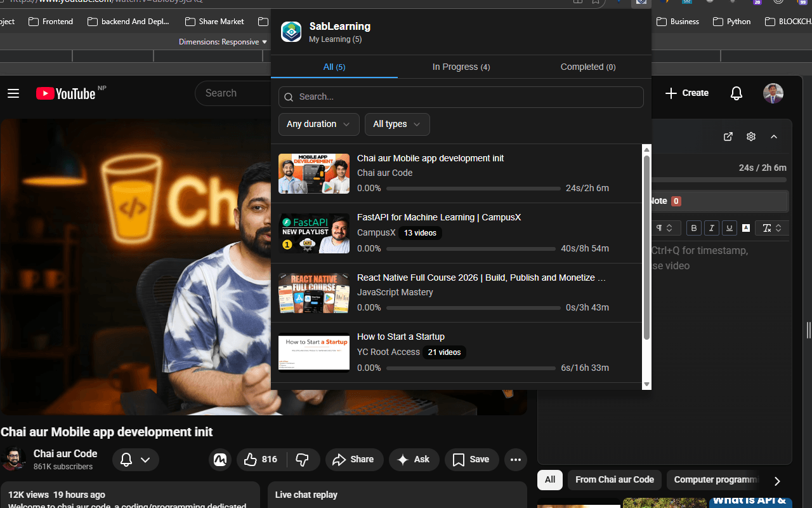Open the YouTube hamburger guide menu
This screenshot has height=508, width=812.
13,93
